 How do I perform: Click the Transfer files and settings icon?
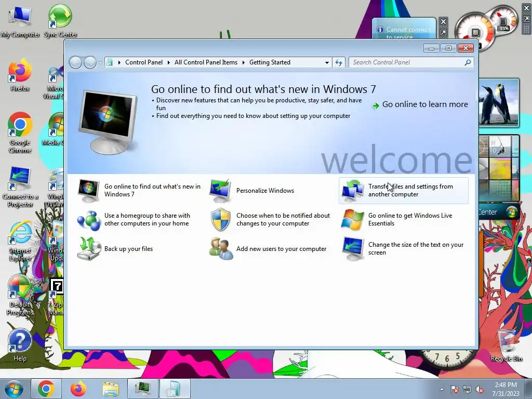(x=353, y=191)
